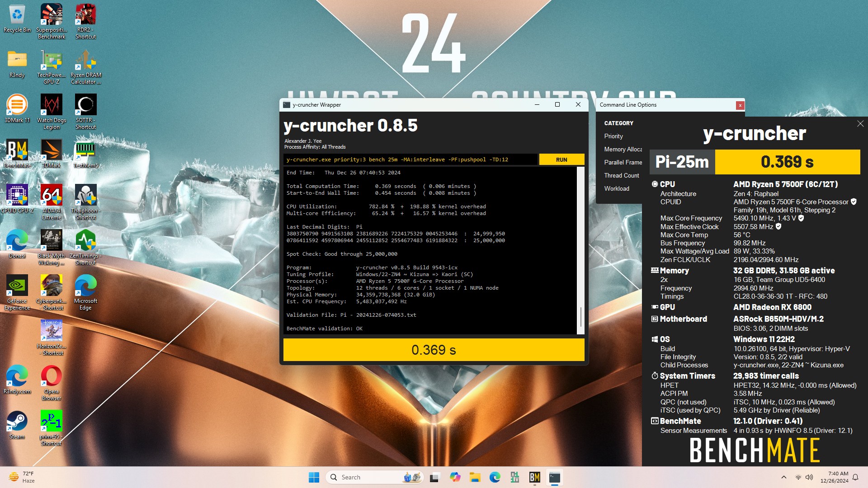Launch CPUID CPU-Z icon
868x488 pixels.
coord(17,199)
